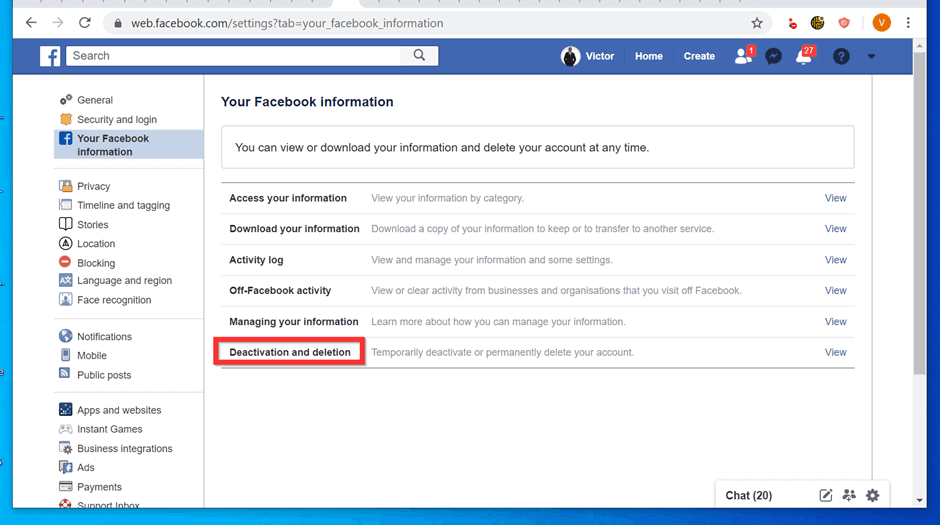The image size is (940, 525).
Task: Click the Blocking red circle icon
Action: pos(65,262)
